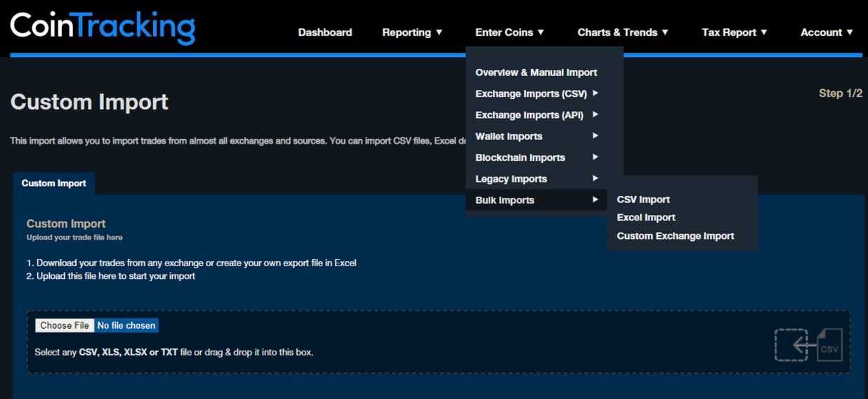Choose Excel Import from submenu
Screen dimensions: 868x399
pyautogui.click(x=646, y=218)
